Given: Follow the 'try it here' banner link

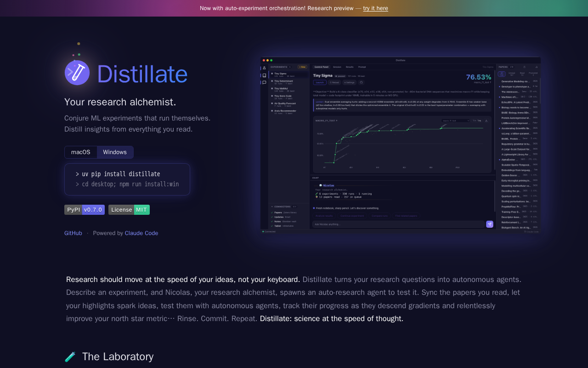Looking at the screenshot, I should (375, 8).
